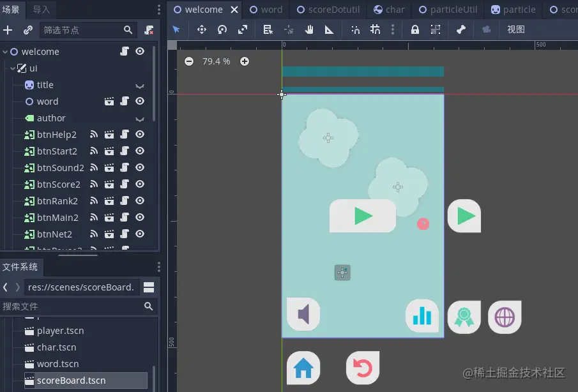Switch to the char scene tab
578x392 pixels.
(x=389, y=10)
